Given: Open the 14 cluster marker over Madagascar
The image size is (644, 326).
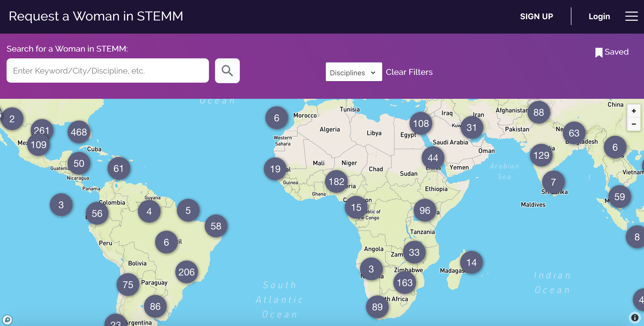Looking at the screenshot, I should click(471, 262).
